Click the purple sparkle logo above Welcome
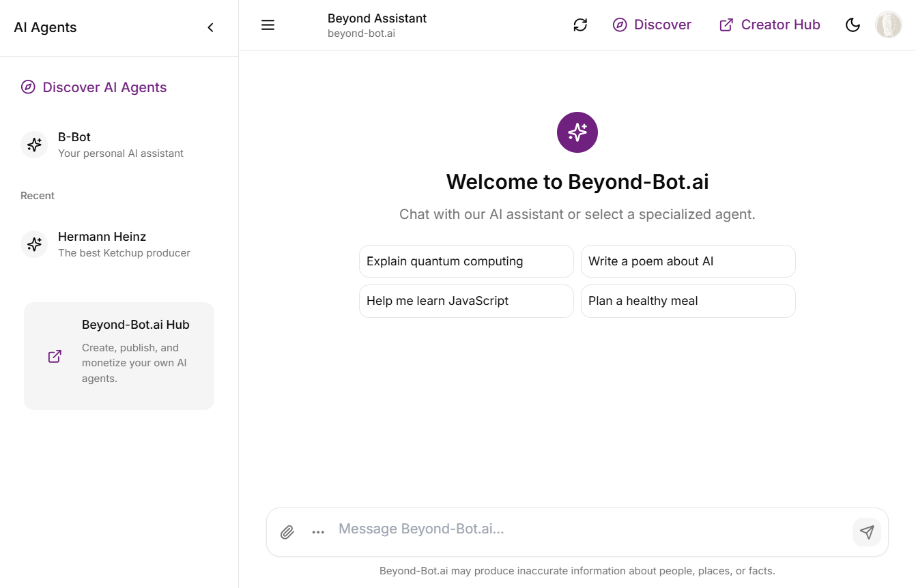This screenshot has height=588, width=916. point(577,132)
